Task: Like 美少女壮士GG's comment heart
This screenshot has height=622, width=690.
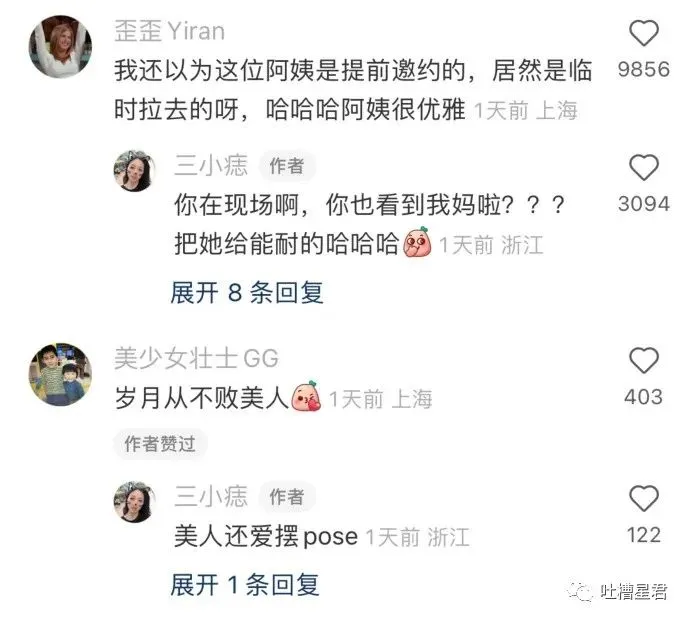Action: pyautogui.click(x=644, y=361)
